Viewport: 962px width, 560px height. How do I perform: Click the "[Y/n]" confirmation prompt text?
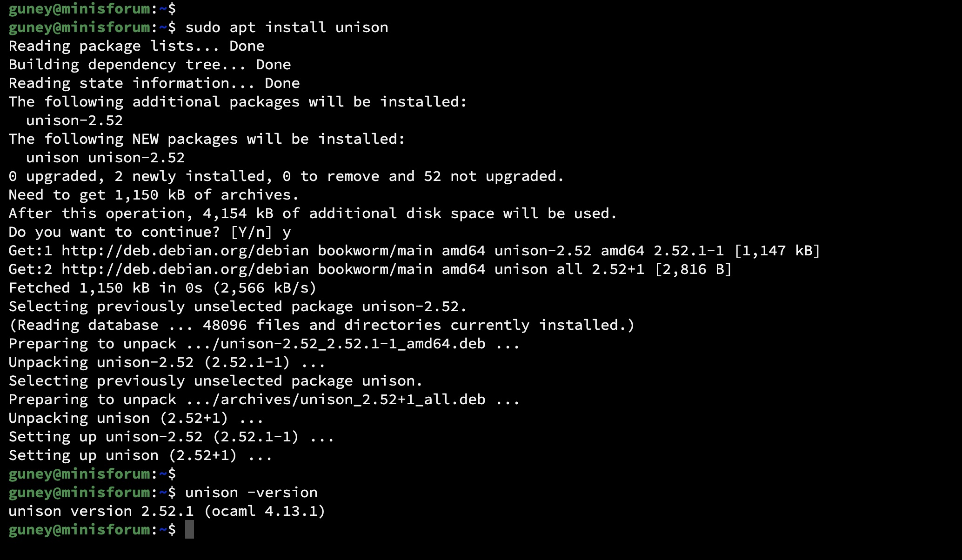(x=251, y=232)
